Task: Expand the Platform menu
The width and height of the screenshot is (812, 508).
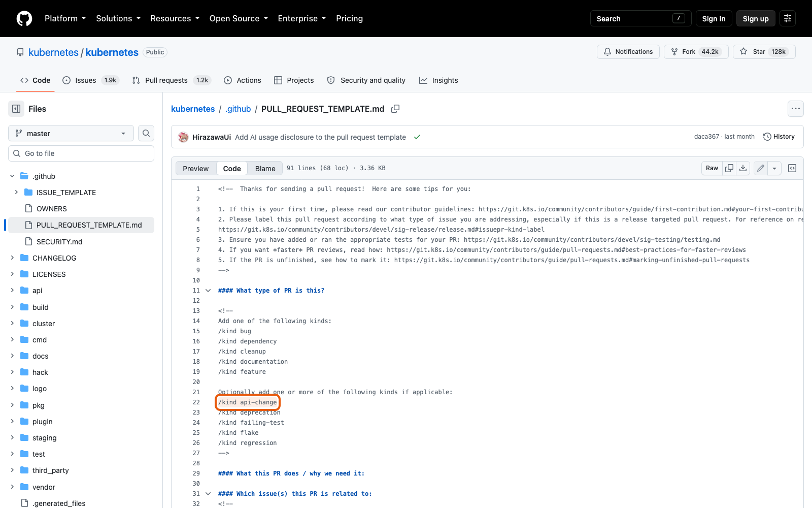Action: (65, 18)
